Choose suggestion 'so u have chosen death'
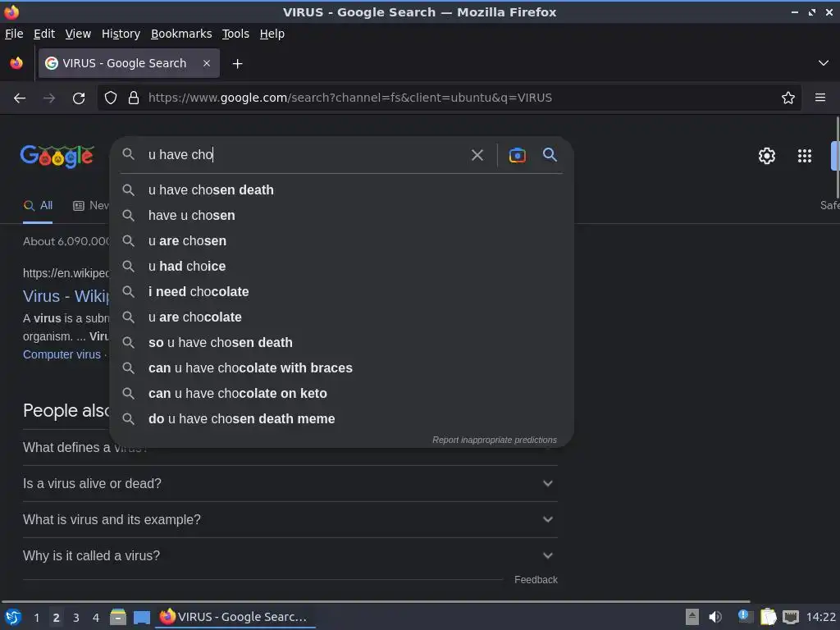This screenshot has width=840, height=630. pos(342,343)
